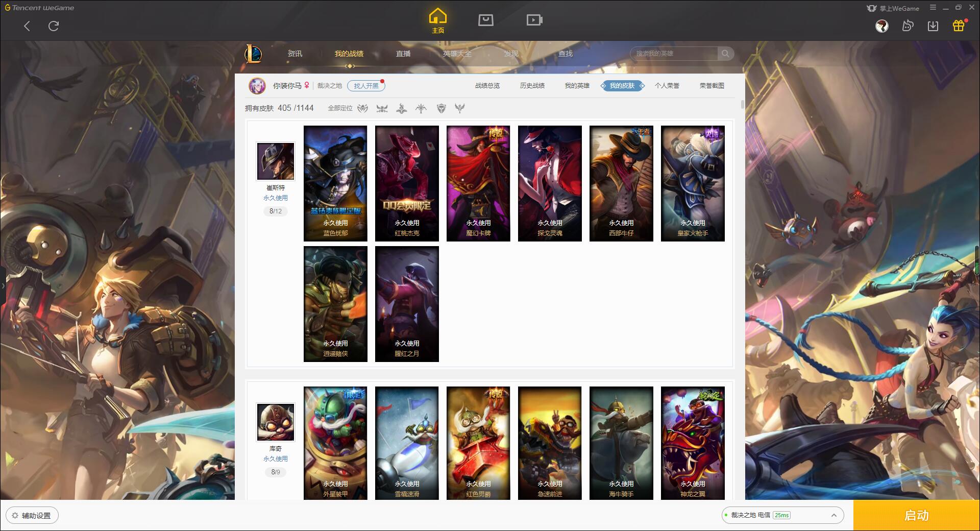Refresh the page with the reload icon
Viewport: 980px width, 531px height.
[x=54, y=26]
